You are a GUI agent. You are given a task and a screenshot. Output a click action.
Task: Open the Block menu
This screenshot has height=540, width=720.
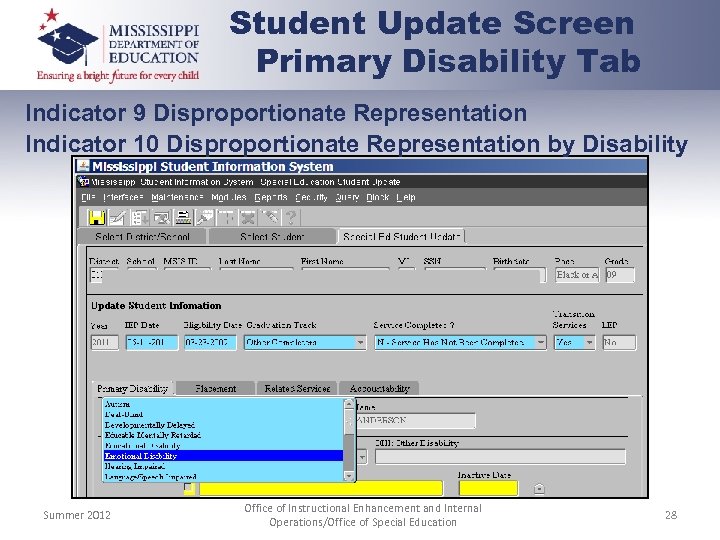tap(378, 197)
